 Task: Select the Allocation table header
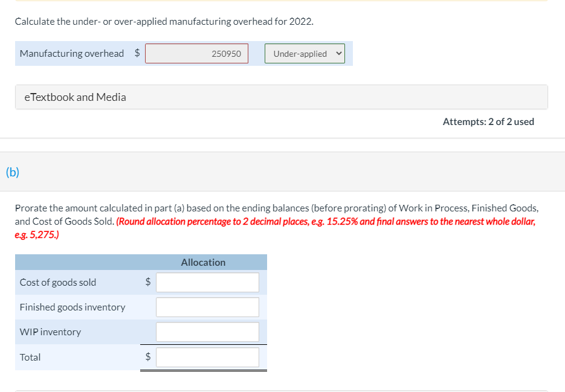click(x=203, y=262)
